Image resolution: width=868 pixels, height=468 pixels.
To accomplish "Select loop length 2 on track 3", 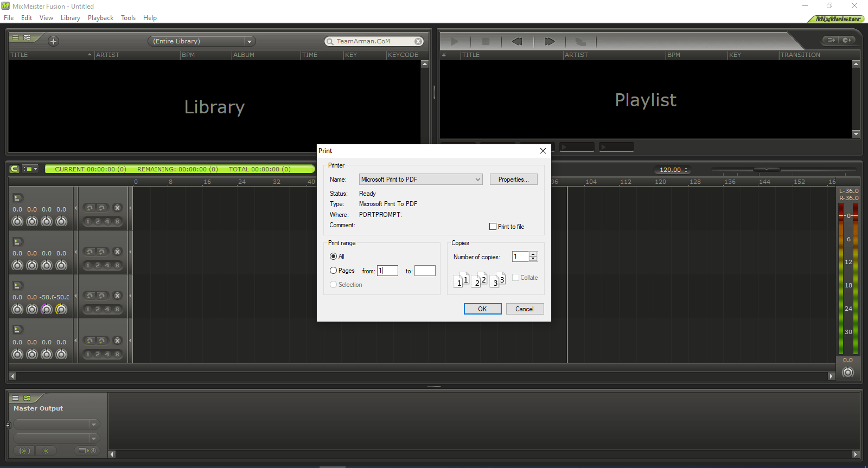I will (x=97, y=309).
